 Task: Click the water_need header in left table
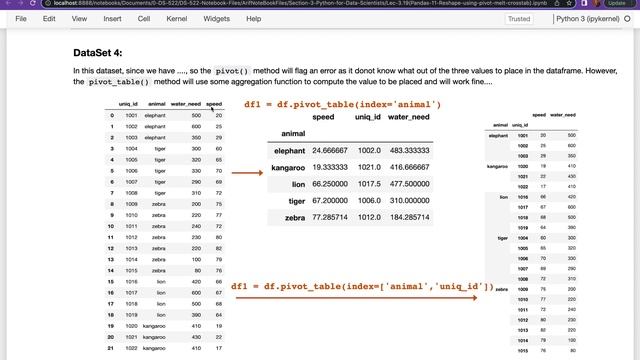coord(186,104)
